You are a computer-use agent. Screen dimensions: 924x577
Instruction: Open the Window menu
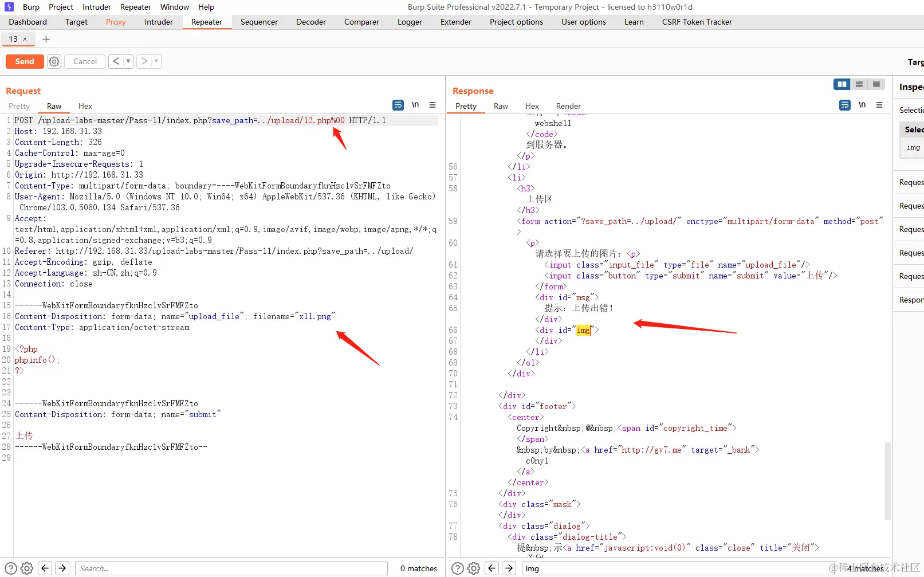point(175,7)
